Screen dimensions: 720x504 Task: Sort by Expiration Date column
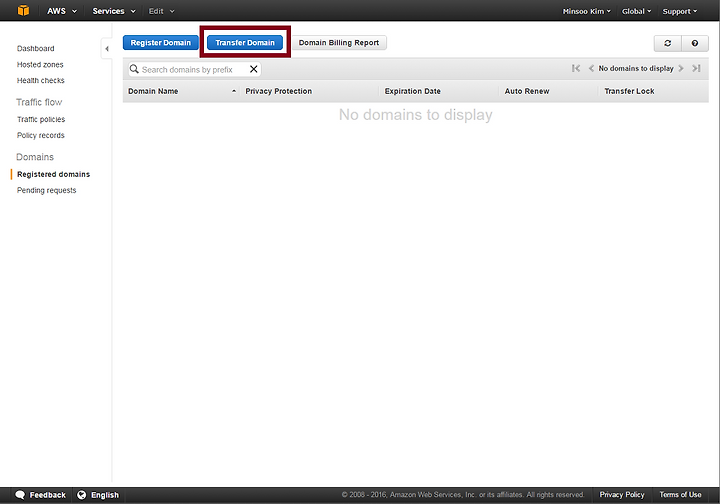coord(412,91)
